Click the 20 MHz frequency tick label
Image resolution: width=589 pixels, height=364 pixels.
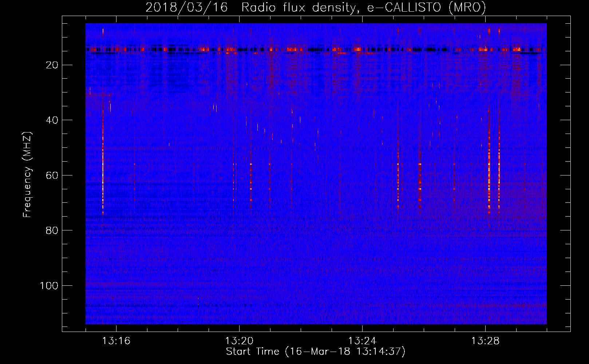point(52,65)
